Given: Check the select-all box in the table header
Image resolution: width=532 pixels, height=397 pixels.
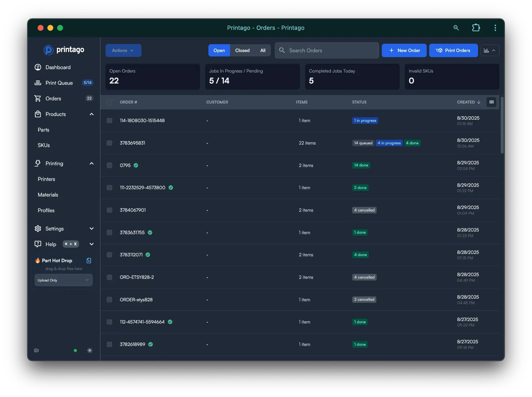Looking at the screenshot, I should (109, 102).
